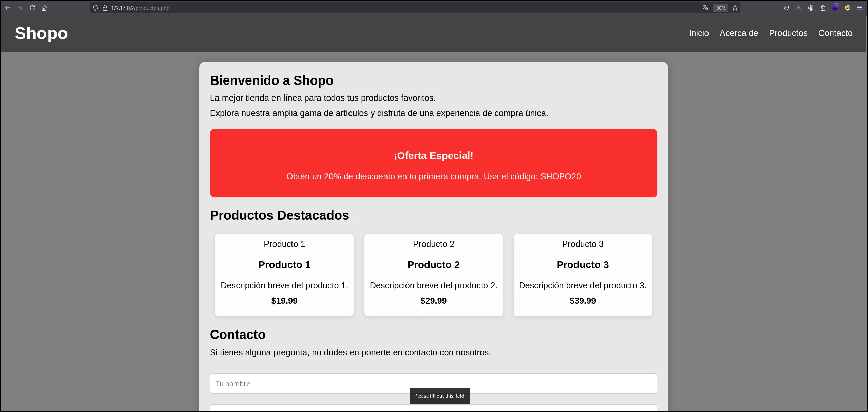Viewport: 868px width, 412px height.
Task: Open the Acerca de nav link
Action: tap(739, 33)
